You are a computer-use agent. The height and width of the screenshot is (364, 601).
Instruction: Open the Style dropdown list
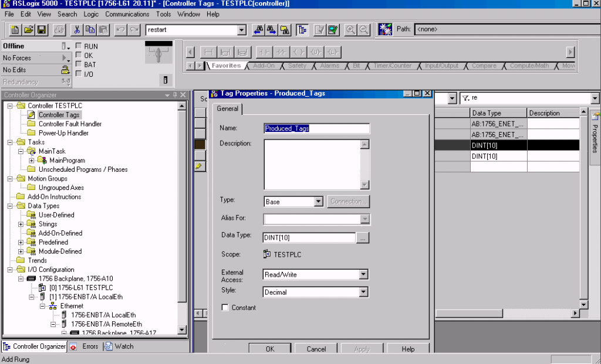tap(363, 292)
